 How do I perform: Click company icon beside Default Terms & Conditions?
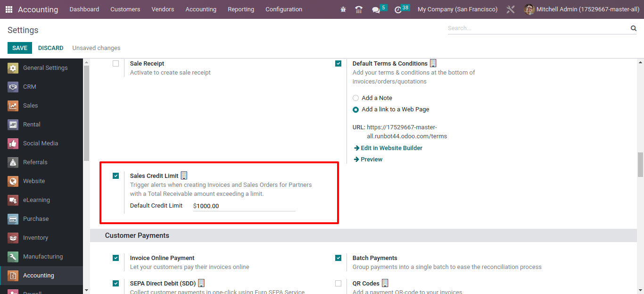[x=433, y=63]
